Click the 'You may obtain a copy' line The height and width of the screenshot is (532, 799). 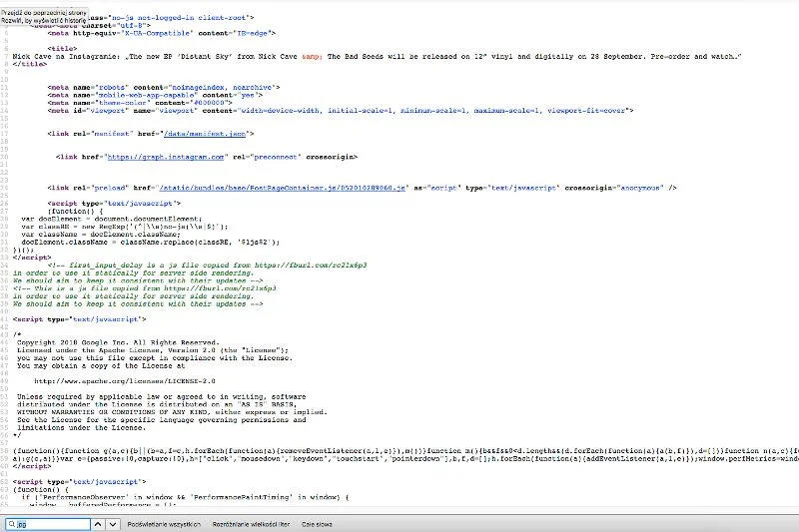(x=101, y=366)
